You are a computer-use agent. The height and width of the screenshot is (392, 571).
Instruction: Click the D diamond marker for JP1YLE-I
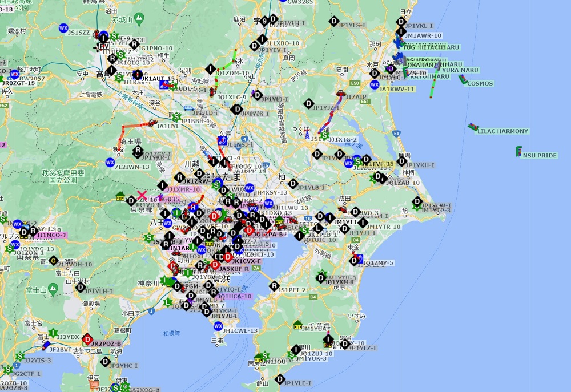(x=280, y=379)
